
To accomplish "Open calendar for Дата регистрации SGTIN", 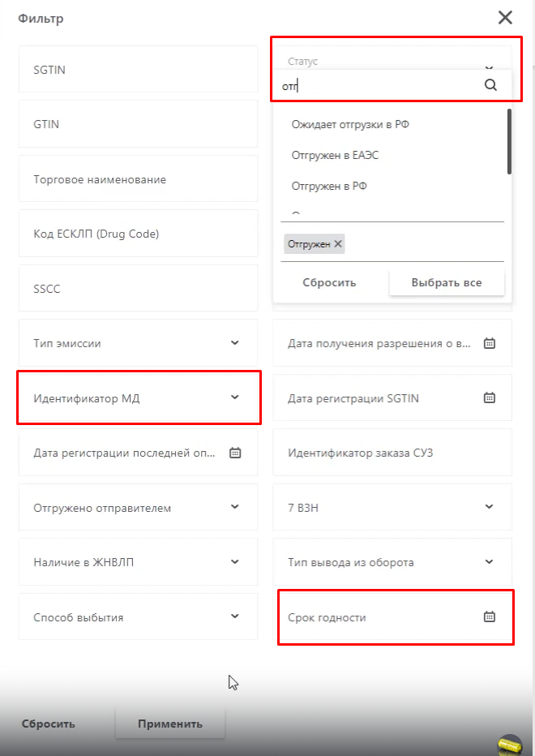I will [x=489, y=398].
